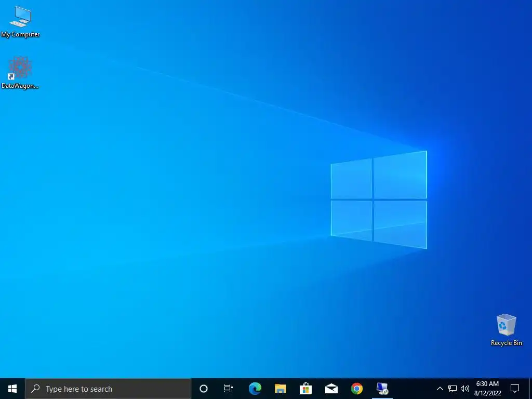
Task: Open Microsoft Store from the taskbar
Action: pyautogui.click(x=305, y=389)
